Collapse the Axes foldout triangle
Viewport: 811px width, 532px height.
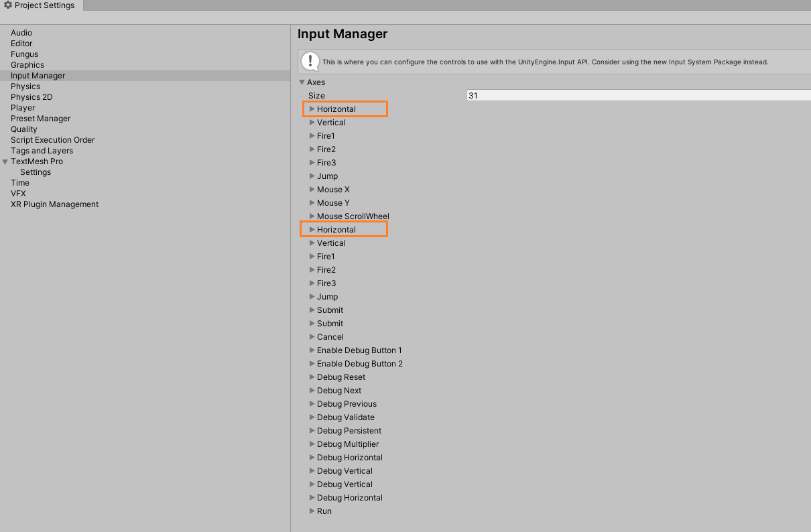pos(302,82)
